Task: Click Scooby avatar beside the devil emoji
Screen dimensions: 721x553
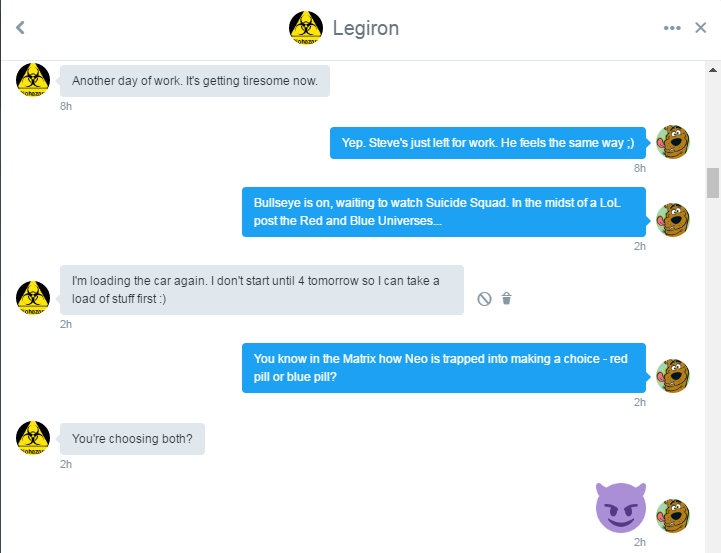Action: tap(672, 516)
